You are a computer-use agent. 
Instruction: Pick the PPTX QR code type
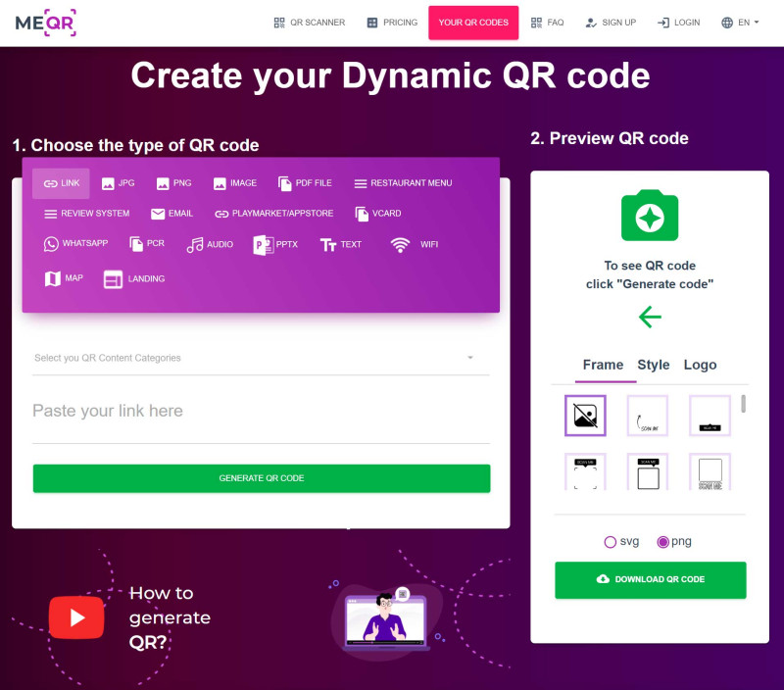coord(275,244)
